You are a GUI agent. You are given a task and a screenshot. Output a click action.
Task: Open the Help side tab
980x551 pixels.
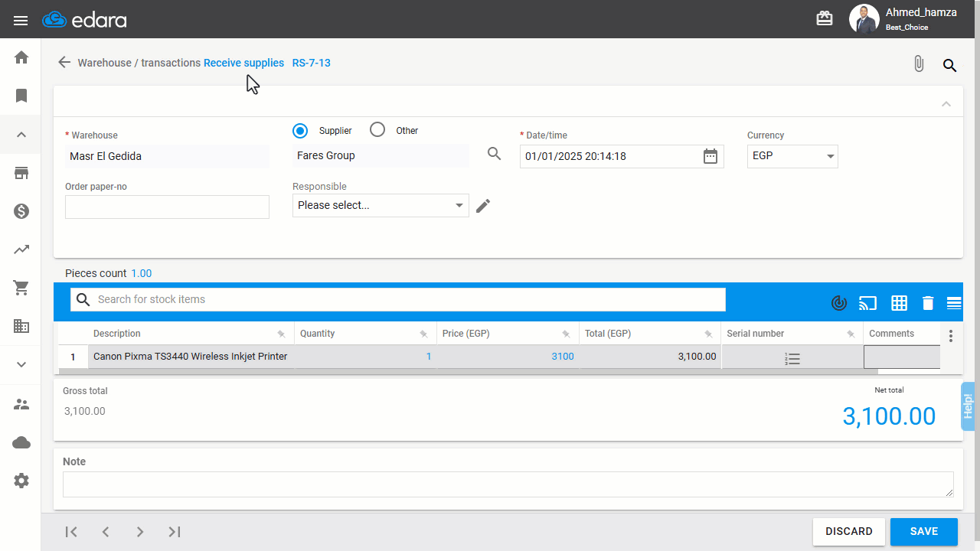tap(969, 406)
